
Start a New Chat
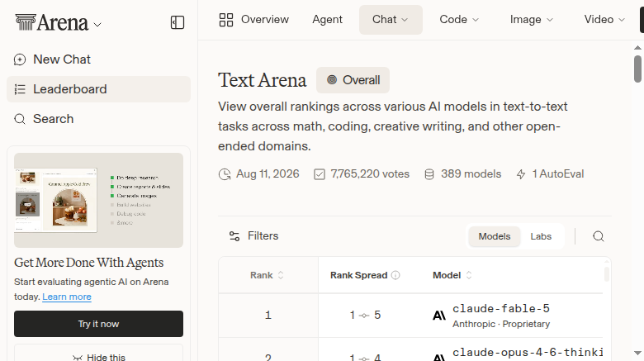tap(98, 59)
